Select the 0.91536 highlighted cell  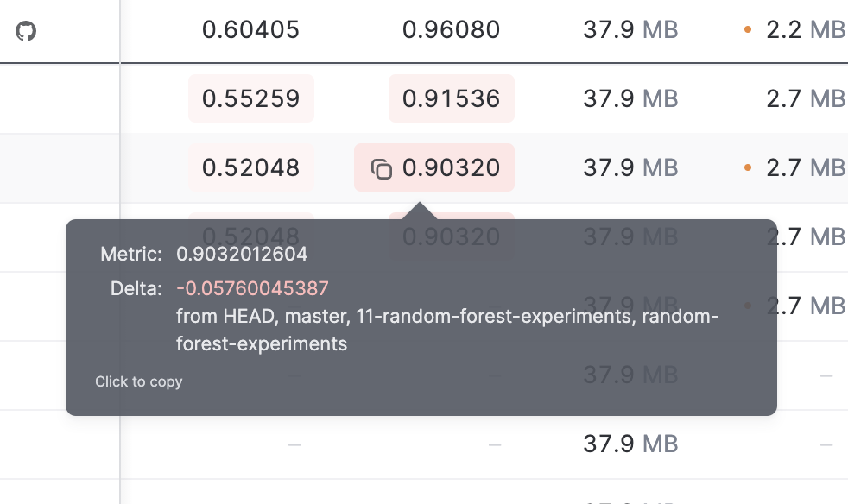pos(452,98)
